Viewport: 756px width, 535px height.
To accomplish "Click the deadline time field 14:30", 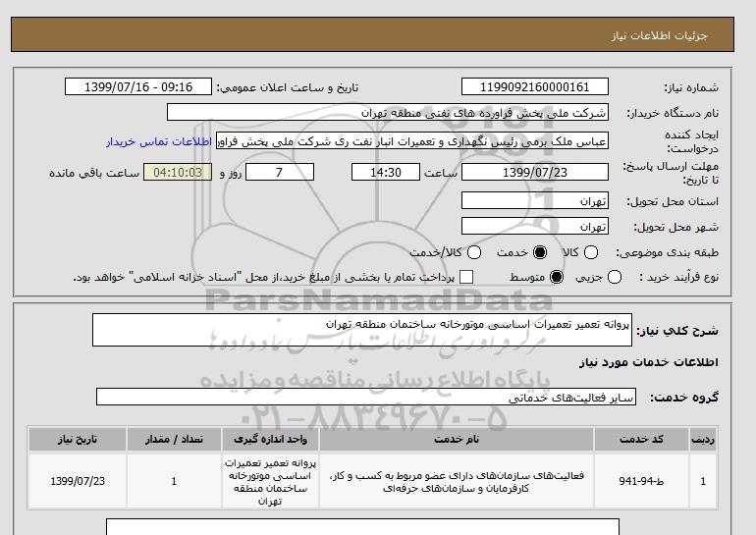I will click(386, 172).
